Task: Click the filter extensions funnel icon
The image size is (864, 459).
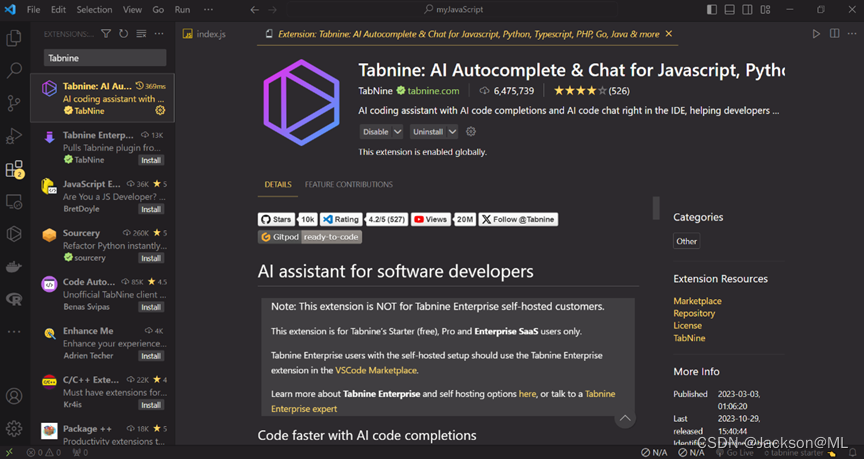Action: tap(106, 34)
